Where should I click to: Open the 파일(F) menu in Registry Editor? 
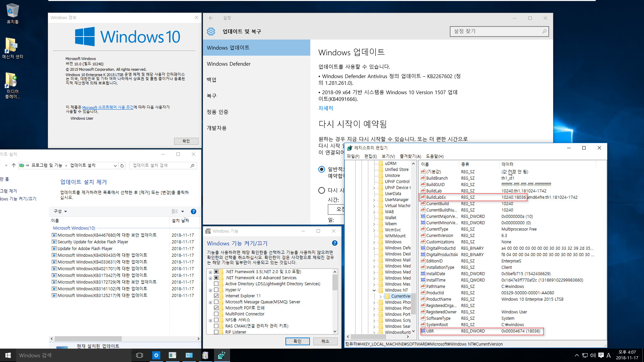coord(353,157)
